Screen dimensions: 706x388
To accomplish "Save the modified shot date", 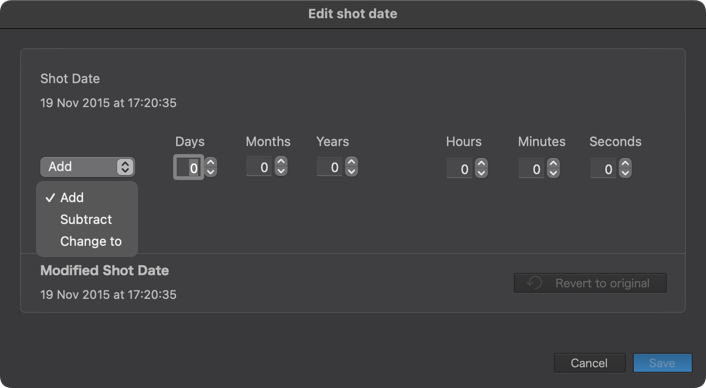I will click(662, 363).
